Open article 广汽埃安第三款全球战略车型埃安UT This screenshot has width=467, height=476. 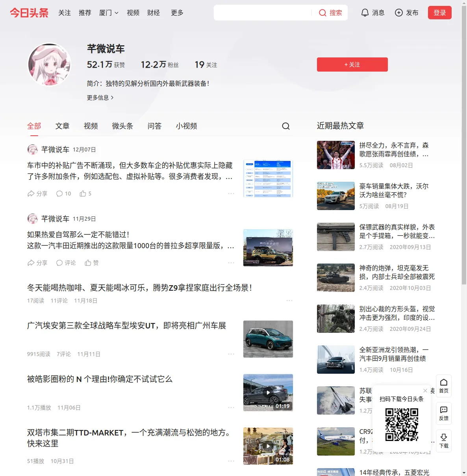click(x=127, y=326)
